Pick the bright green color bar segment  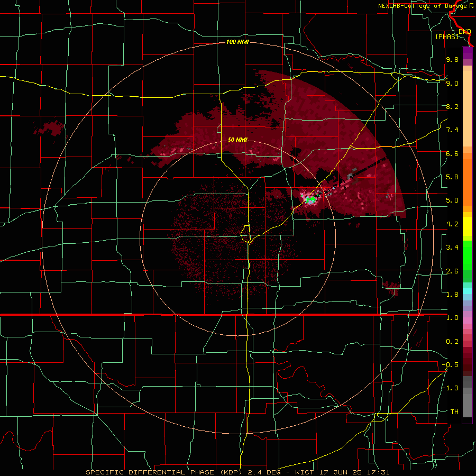click(467, 255)
